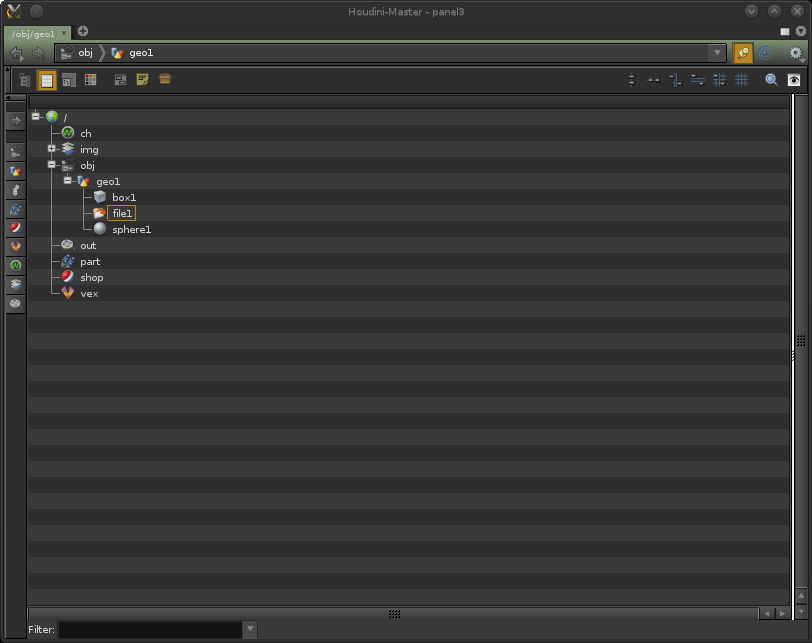Click the obj segment in path bar
Screen dimensions: 812x643
point(77,53)
